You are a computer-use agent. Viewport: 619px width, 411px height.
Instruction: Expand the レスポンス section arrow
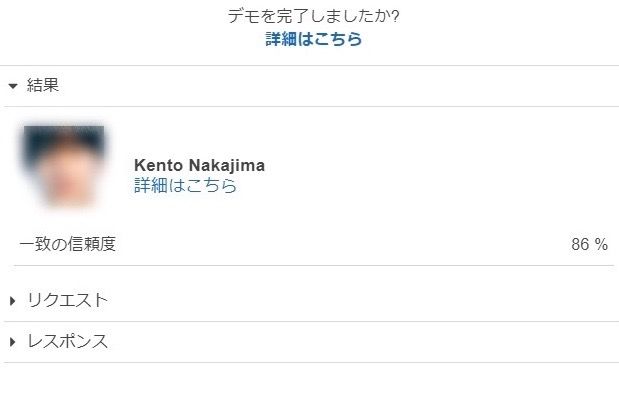pyautogui.click(x=13, y=342)
